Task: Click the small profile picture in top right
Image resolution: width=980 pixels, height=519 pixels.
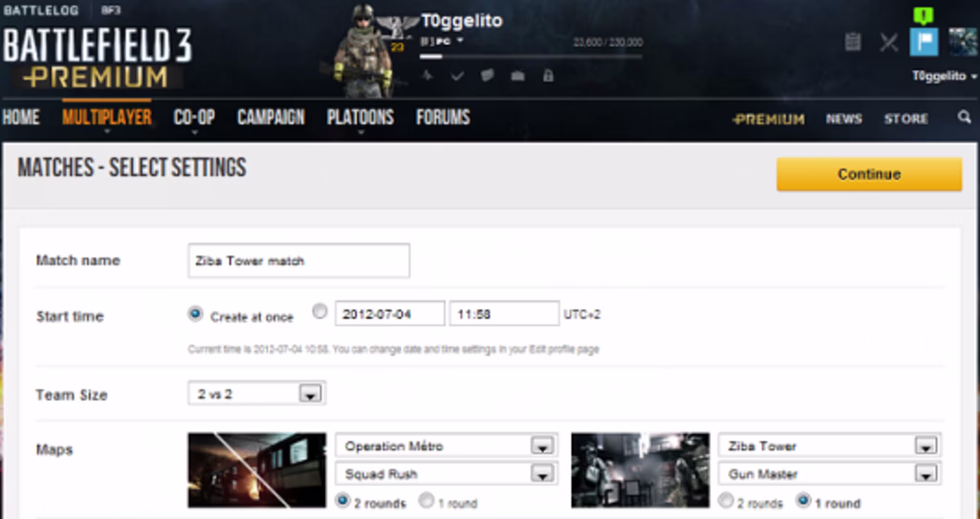Action: [963, 42]
